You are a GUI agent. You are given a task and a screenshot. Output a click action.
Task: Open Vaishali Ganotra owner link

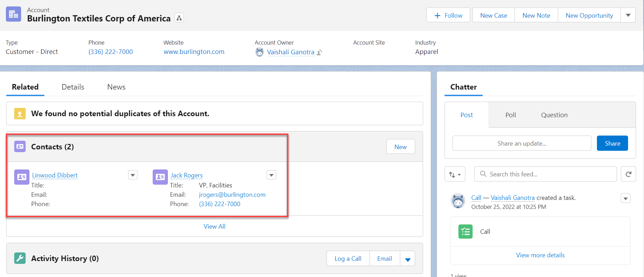290,52
